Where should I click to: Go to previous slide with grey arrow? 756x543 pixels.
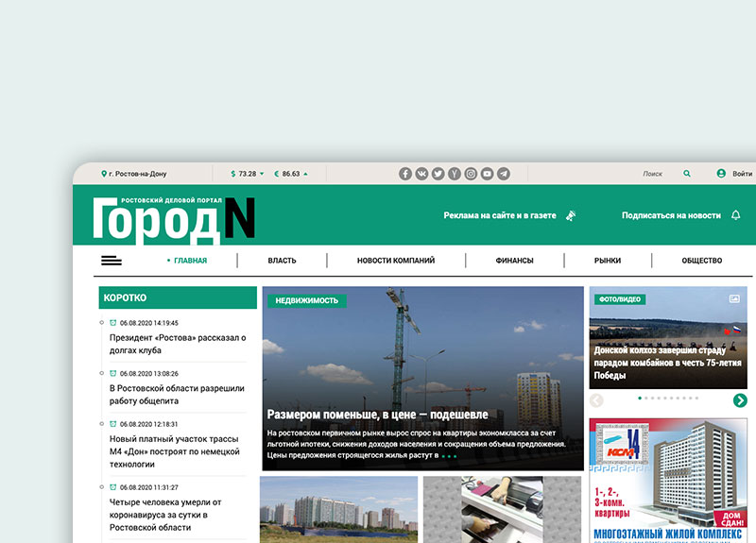(596, 400)
